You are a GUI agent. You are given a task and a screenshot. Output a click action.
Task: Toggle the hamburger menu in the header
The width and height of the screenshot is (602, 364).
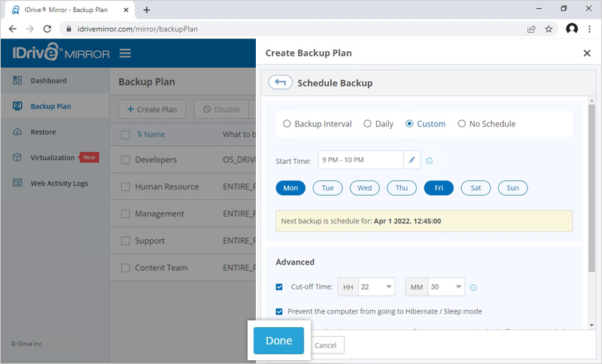(125, 53)
